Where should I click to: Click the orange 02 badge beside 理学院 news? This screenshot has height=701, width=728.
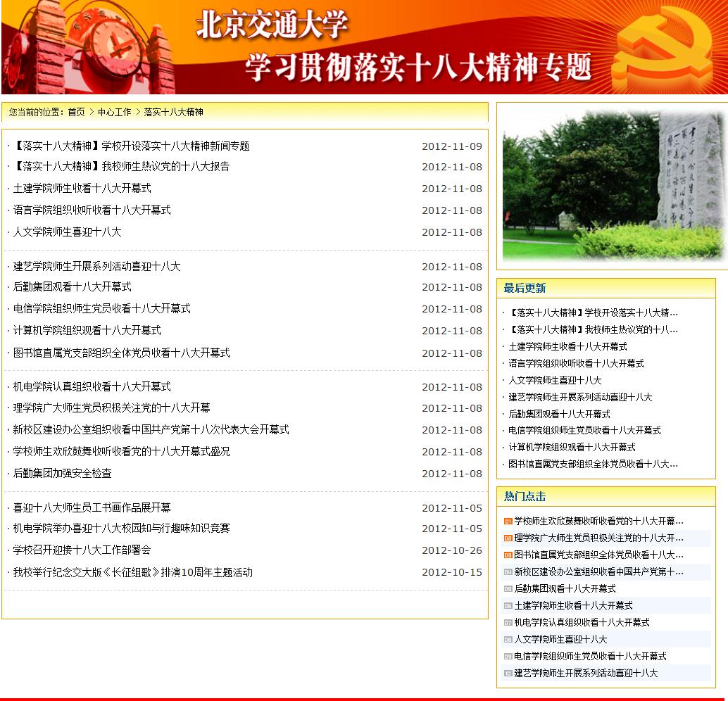pyautogui.click(x=506, y=538)
